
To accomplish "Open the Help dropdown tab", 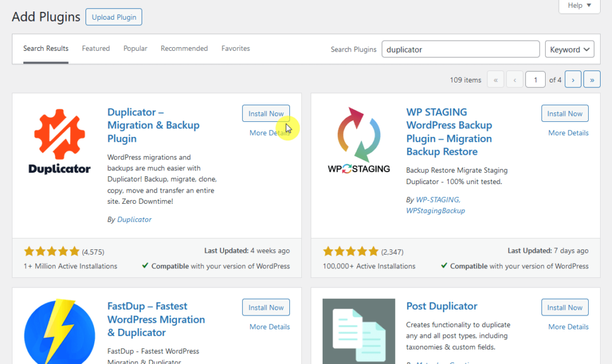I will (579, 5).
